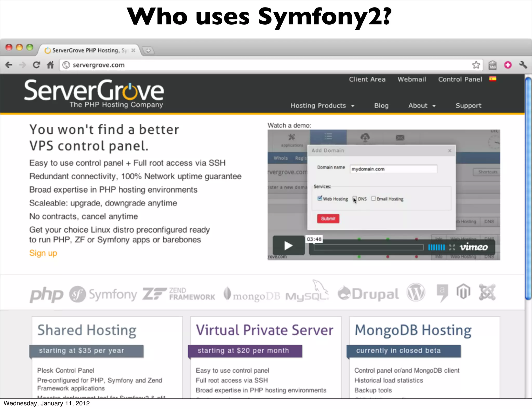Click the Magento logo
This screenshot has width=532, height=409.
(x=463, y=292)
